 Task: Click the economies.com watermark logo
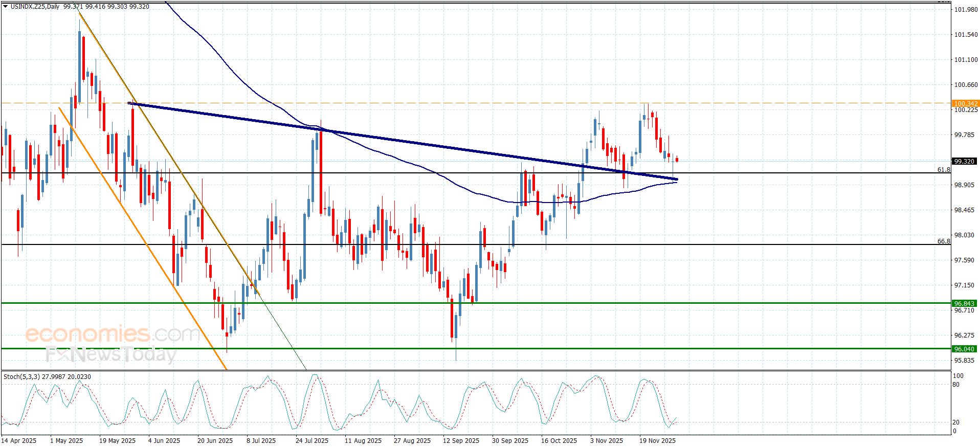(113, 334)
